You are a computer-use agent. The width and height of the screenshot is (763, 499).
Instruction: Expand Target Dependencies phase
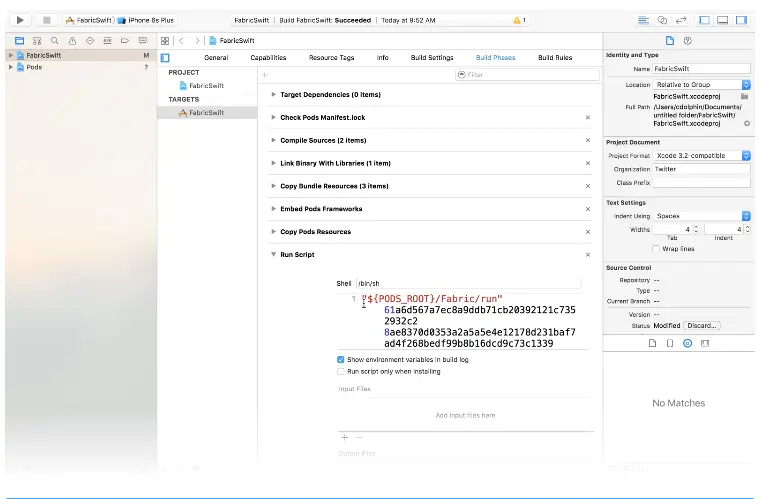pyautogui.click(x=273, y=94)
